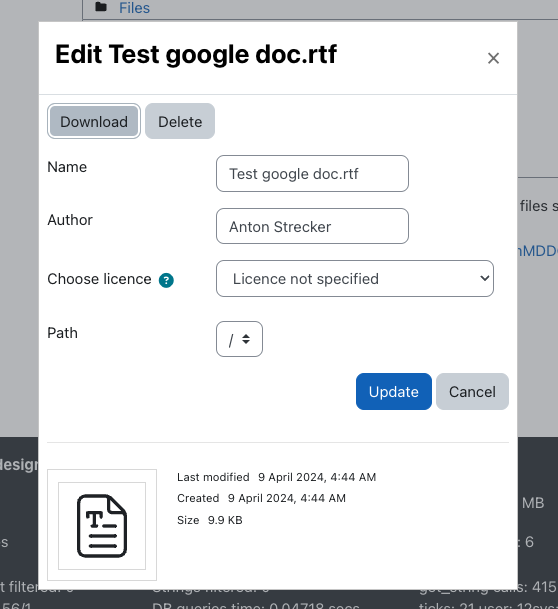Click the Download button
The width and height of the screenshot is (558, 609).
click(94, 121)
